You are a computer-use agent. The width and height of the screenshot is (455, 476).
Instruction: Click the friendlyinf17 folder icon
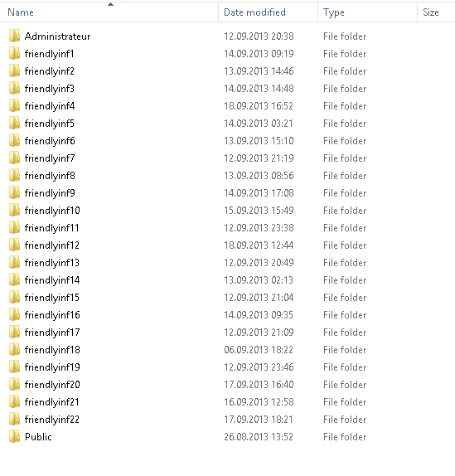14,332
